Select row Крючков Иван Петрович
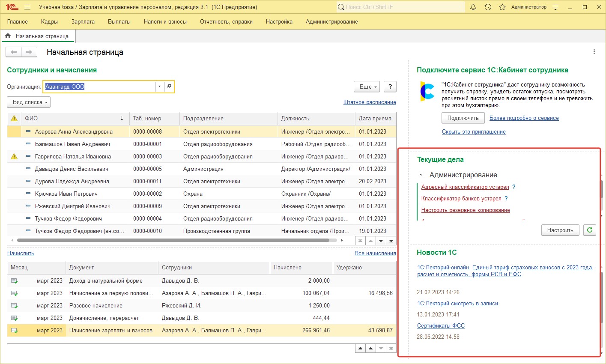Screen dimensions: 606x364 tap(202, 194)
